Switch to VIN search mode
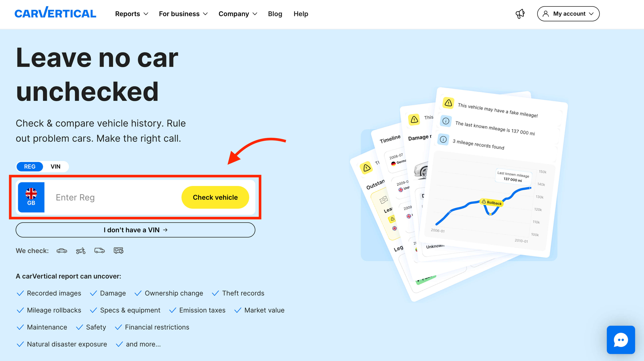Viewport: 644px width, 361px height. click(56, 167)
